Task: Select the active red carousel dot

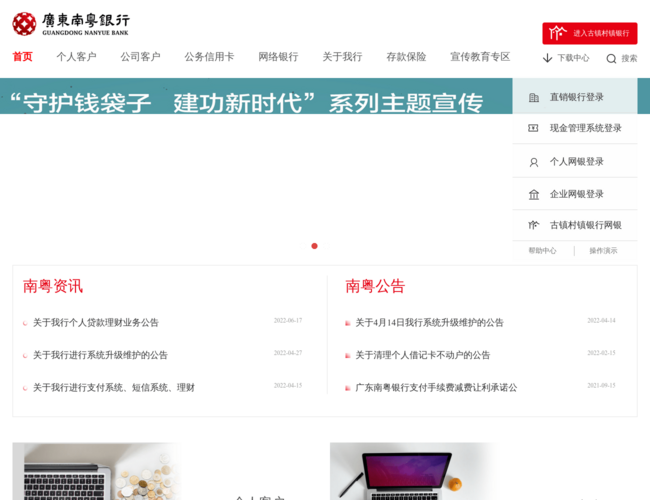Action: coord(315,246)
